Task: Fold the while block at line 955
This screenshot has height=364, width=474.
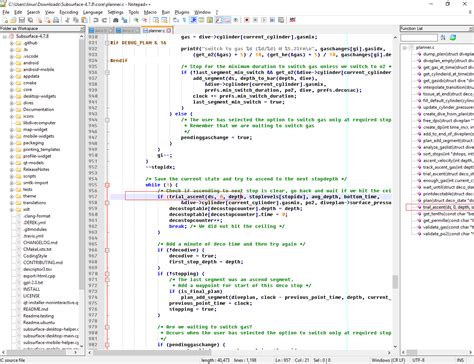Action: (107, 185)
